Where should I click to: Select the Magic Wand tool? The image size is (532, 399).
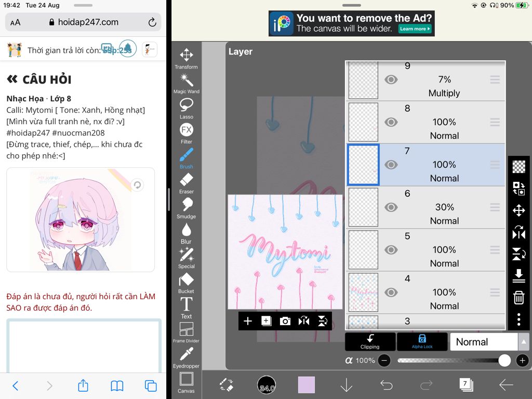click(187, 84)
